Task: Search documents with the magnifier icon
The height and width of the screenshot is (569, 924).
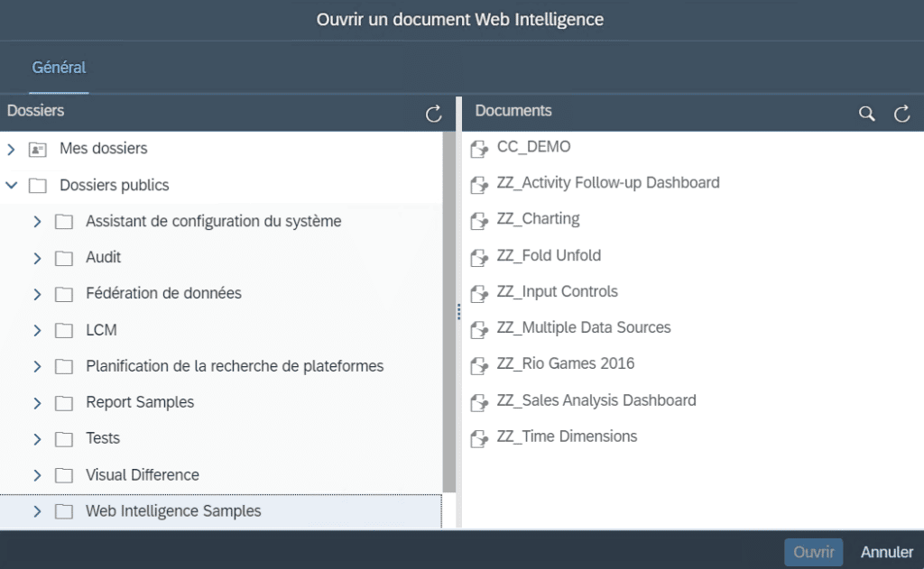Action: click(866, 113)
